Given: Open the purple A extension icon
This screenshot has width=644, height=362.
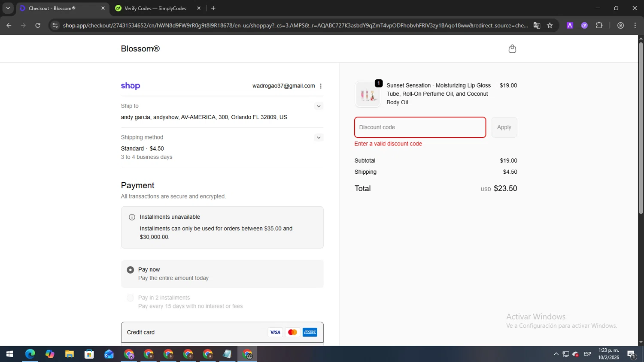Looking at the screenshot, I should point(570,25).
